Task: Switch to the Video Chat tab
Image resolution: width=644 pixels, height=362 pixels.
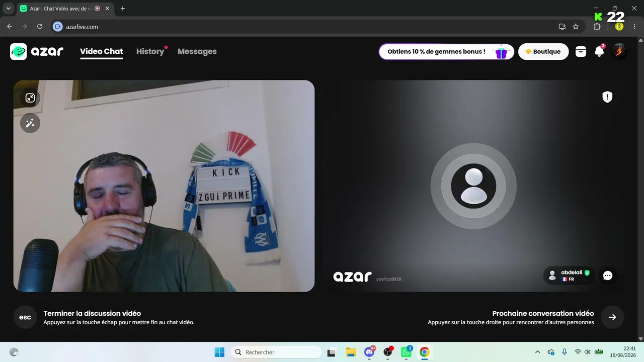Action: click(x=102, y=51)
